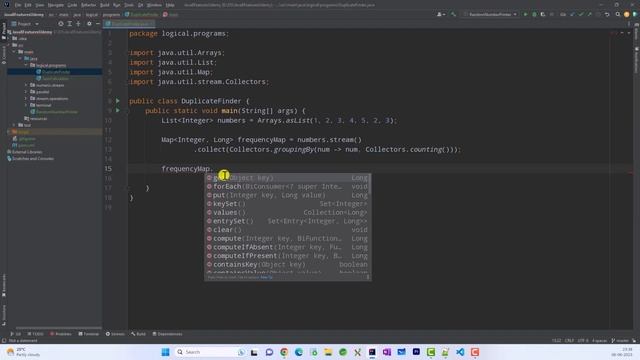Click the run gutter arrow beside main method
This screenshot has width=640, height=360.
pyautogui.click(x=118, y=110)
